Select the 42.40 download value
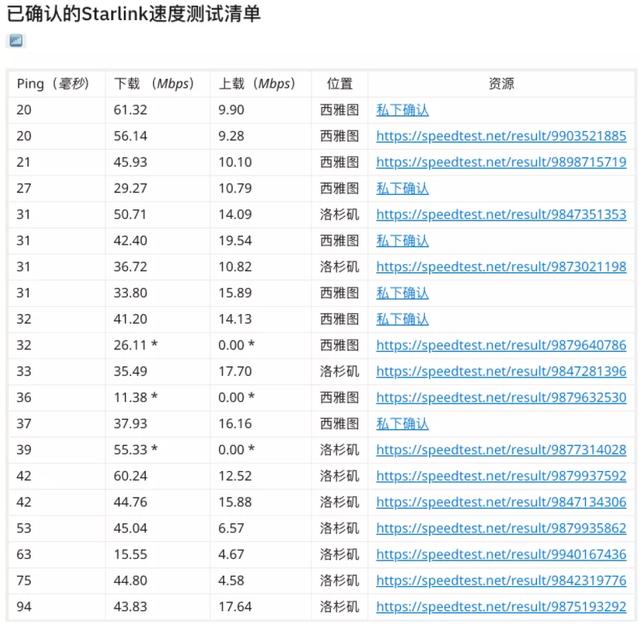The image size is (640, 624). [130, 241]
